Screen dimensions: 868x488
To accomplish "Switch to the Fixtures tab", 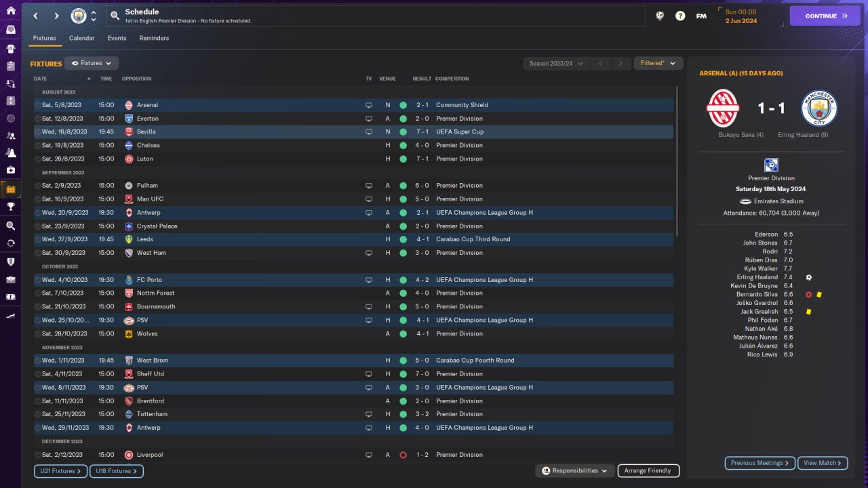I will [45, 38].
